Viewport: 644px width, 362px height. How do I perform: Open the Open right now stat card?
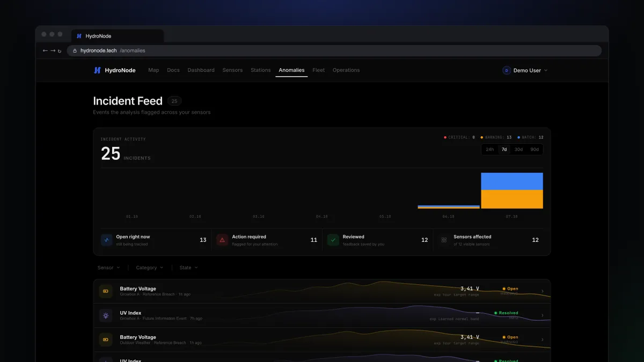coord(153,240)
